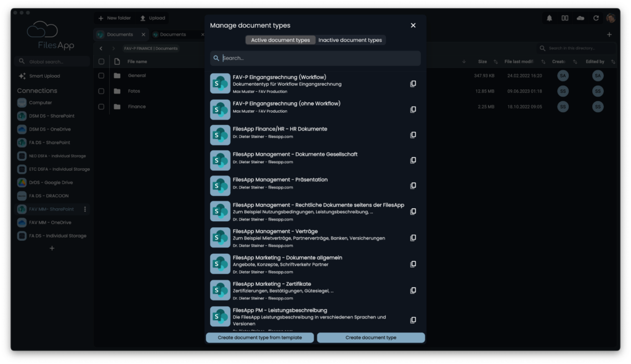Copy FilesApp Marketing - Zertifikate type
Viewport: 631px width, 364px height.
(x=413, y=290)
